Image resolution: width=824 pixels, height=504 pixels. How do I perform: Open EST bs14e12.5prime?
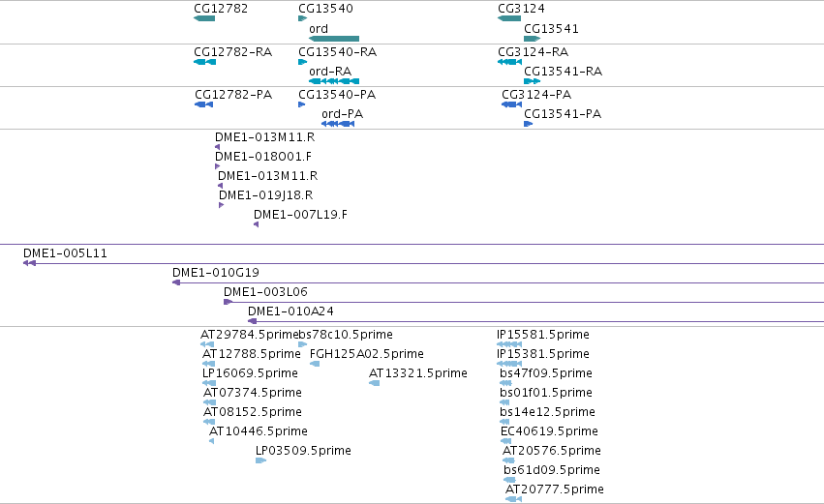pos(504,422)
